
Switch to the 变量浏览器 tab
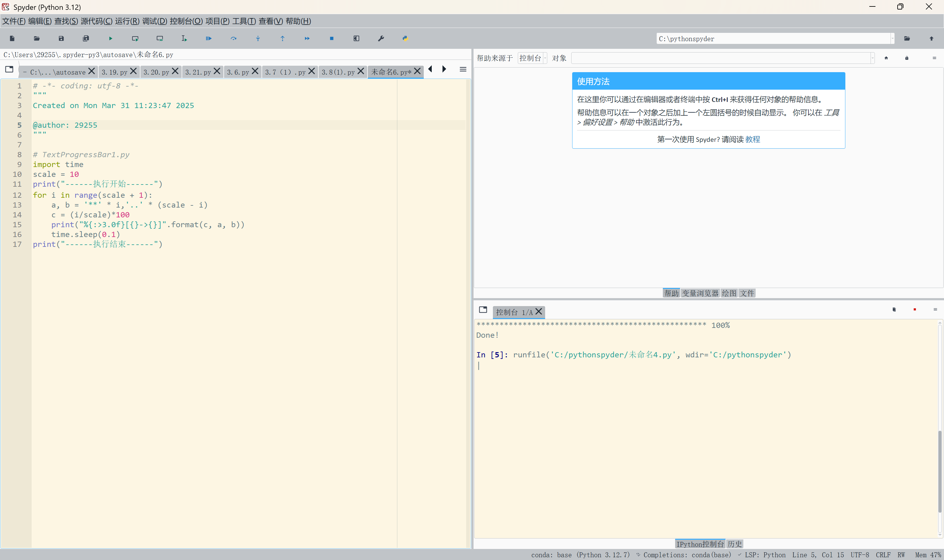[x=700, y=293]
